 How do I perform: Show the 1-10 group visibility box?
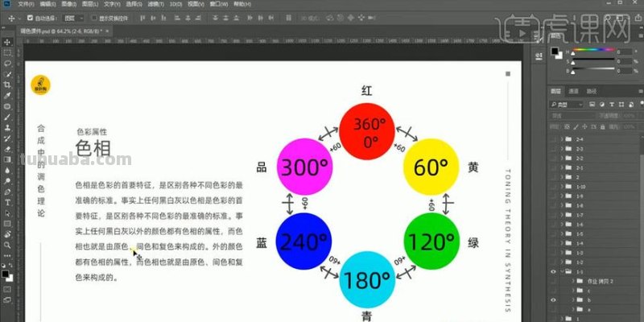click(553, 187)
